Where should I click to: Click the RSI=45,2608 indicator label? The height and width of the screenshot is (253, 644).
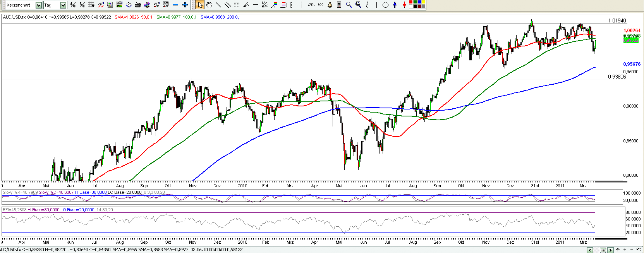(14, 210)
